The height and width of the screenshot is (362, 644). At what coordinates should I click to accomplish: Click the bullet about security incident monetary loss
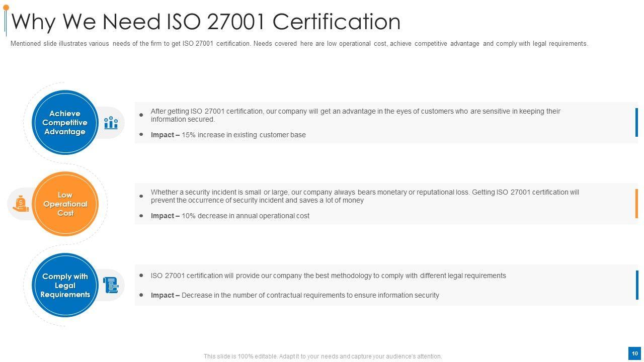pyautogui.click(x=365, y=196)
